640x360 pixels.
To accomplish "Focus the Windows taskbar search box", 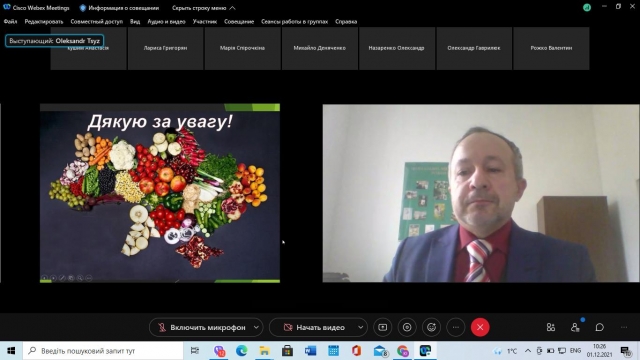I will pos(103,351).
